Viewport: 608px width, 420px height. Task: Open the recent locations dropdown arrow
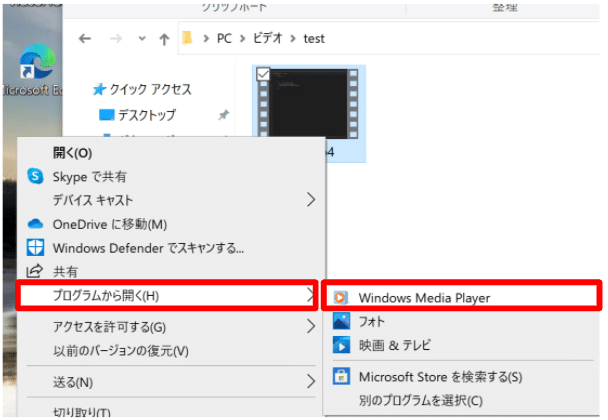[x=142, y=38]
